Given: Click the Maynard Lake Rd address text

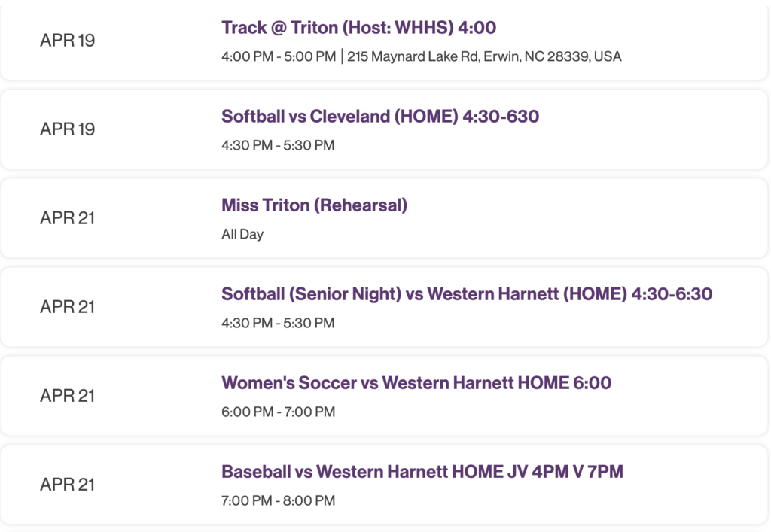Looking at the screenshot, I should point(482,56).
